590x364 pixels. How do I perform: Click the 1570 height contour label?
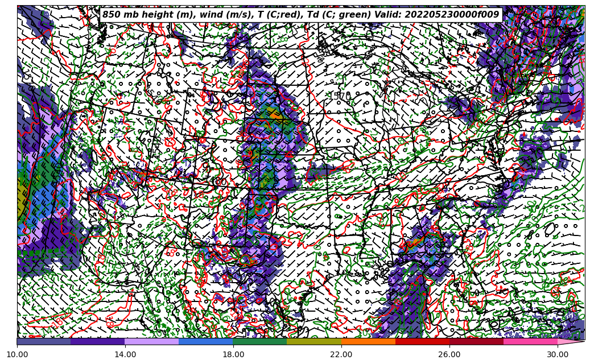pos(340,96)
